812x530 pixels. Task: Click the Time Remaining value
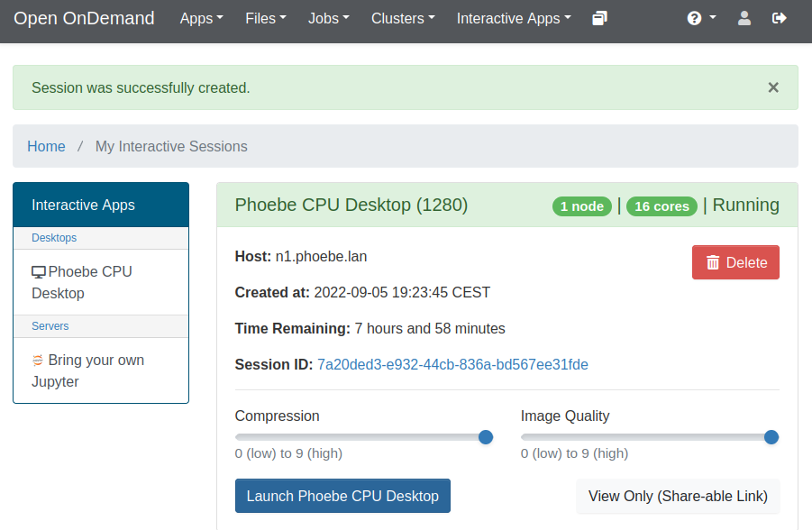point(430,328)
